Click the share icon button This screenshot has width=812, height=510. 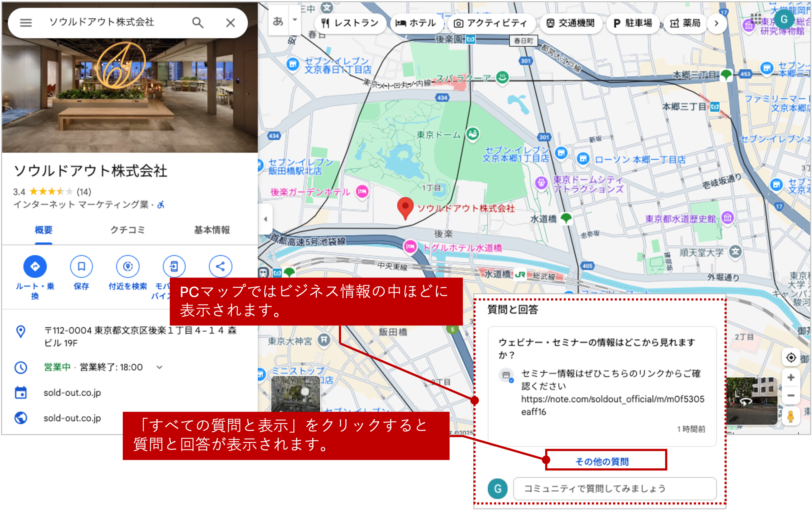pos(220,267)
